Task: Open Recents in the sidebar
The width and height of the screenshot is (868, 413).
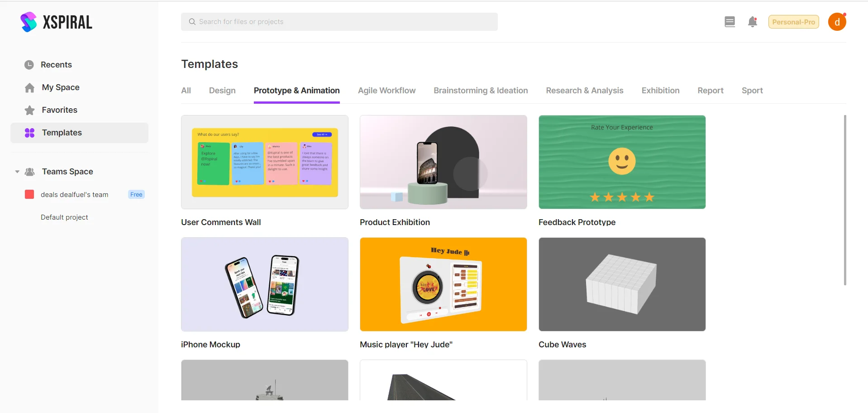Action: pos(79,65)
